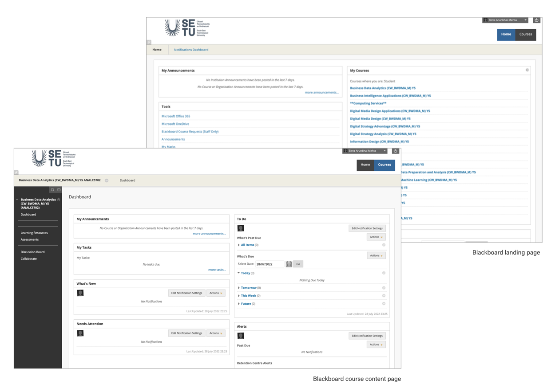
Task: Switch to the Notifications Dashboard tab
Action: [191, 50]
